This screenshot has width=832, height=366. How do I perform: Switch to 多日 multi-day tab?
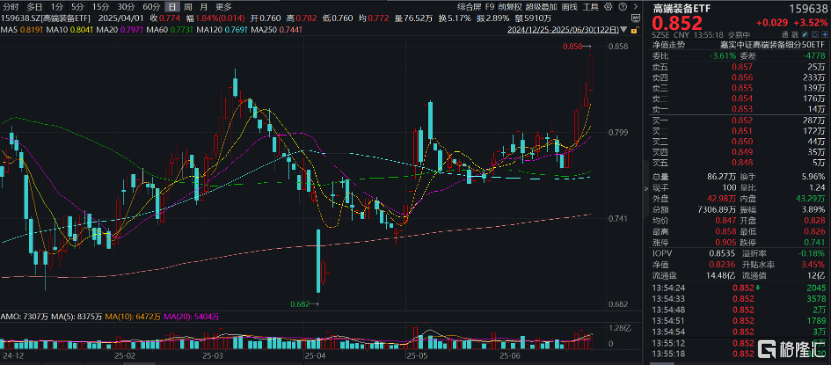pyautogui.click(x=34, y=7)
